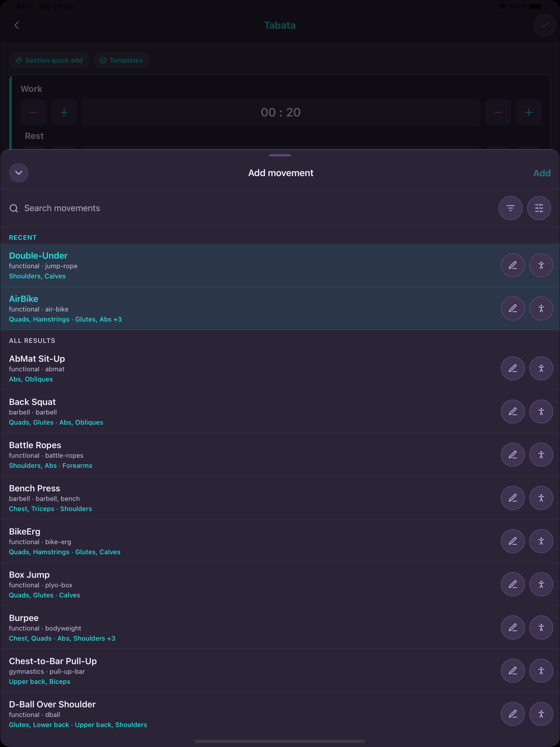View muscle figure for Bench Press
The image size is (560, 747).
click(541, 498)
